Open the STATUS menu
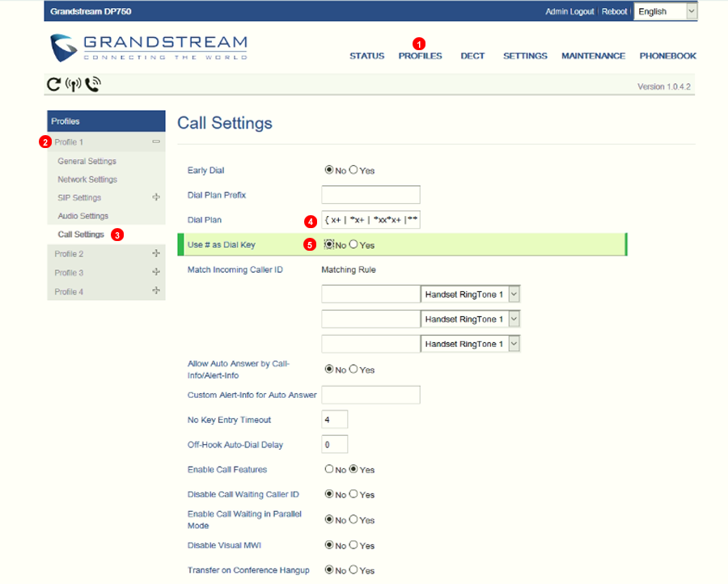Viewport: 728px width, 584px height. pos(366,56)
